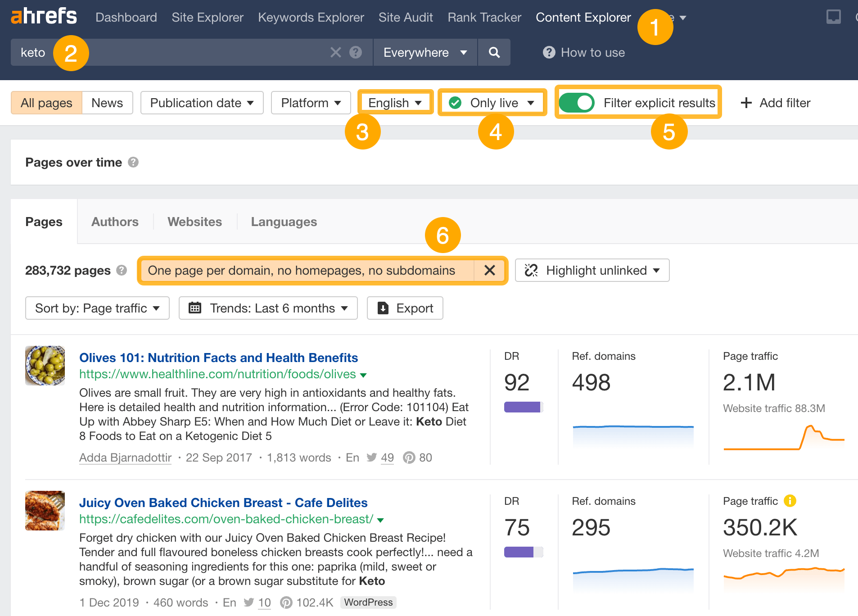
Task: Toggle the Only live checkmark filter
Action: coord(455,103)
